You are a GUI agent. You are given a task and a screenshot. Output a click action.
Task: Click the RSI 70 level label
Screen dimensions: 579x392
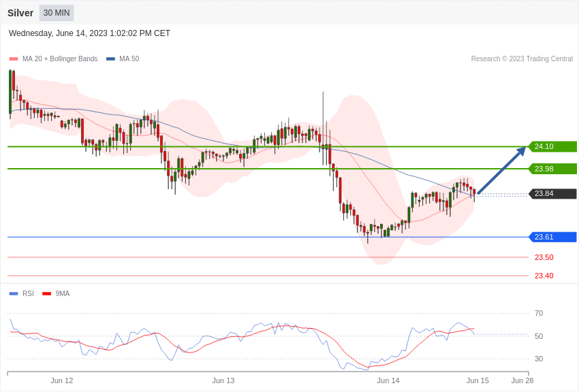click(539, 313)
